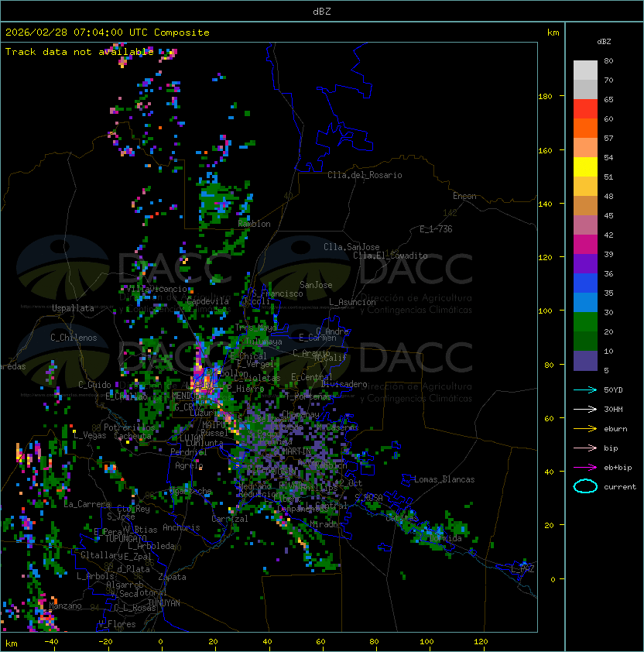
Task: Click the 'eb+bip' legend label
Action: (618, 468)
